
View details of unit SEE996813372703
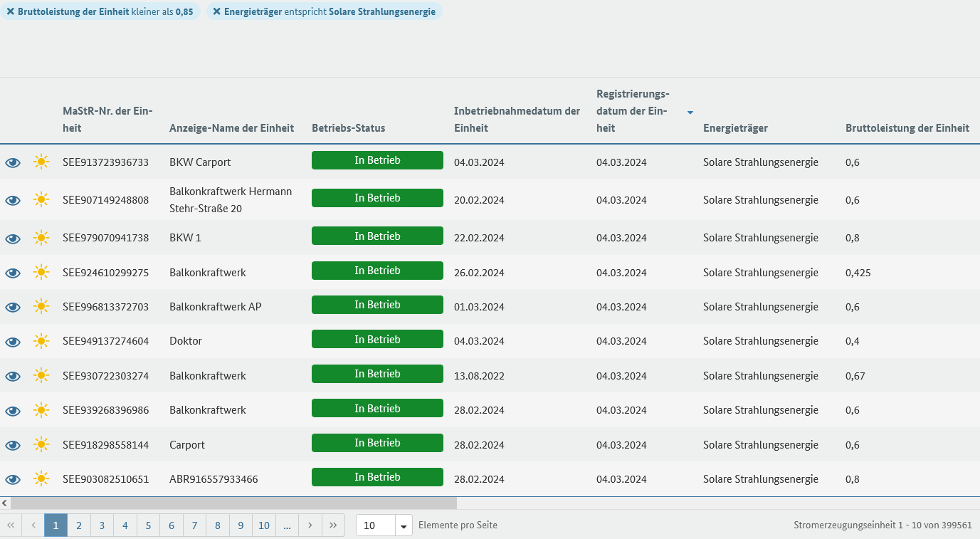pos(13,307)
